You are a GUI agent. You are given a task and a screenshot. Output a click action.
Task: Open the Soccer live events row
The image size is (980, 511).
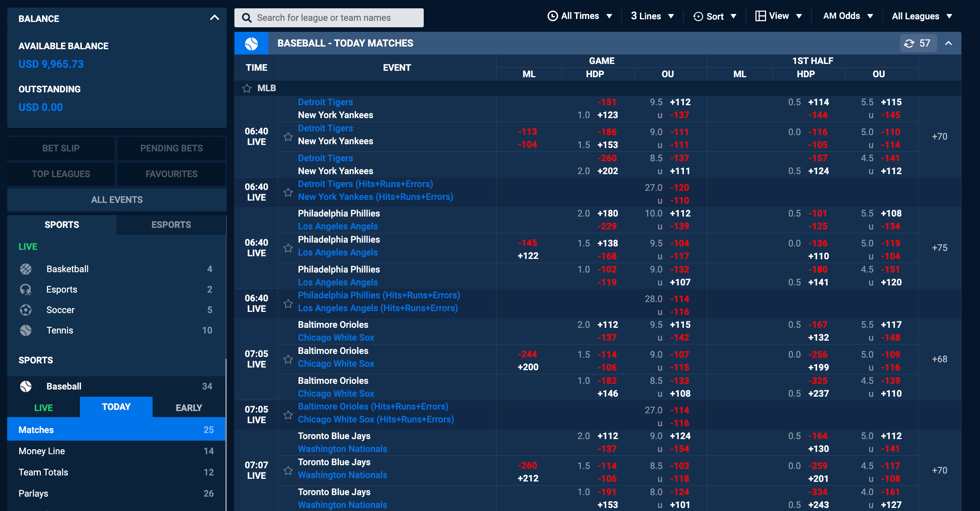tap(116, 310)
